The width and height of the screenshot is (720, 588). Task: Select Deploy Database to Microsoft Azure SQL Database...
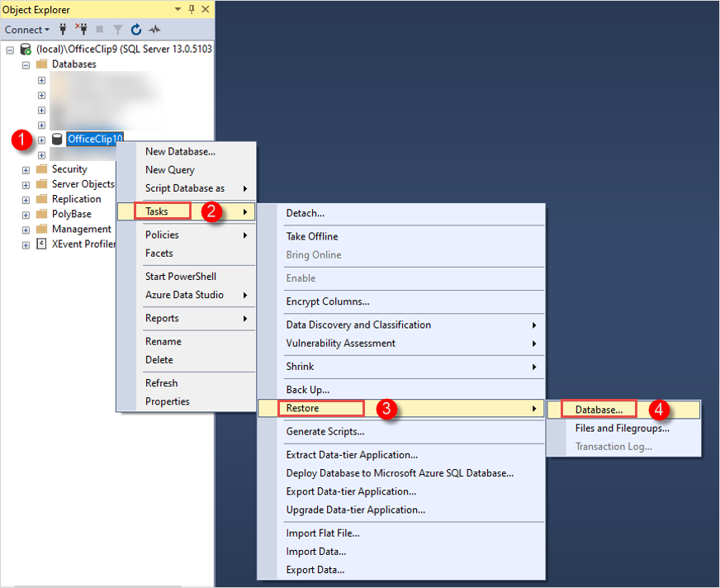tap(400, 473)
